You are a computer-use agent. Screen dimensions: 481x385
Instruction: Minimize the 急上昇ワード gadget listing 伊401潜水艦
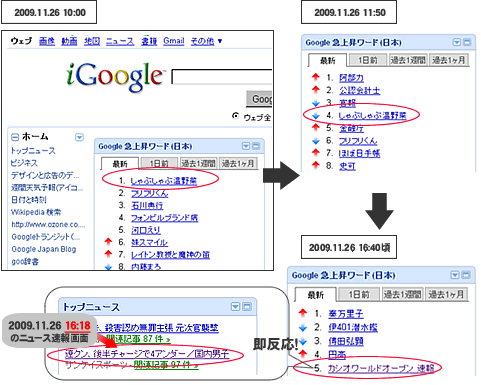click(466, 275)
